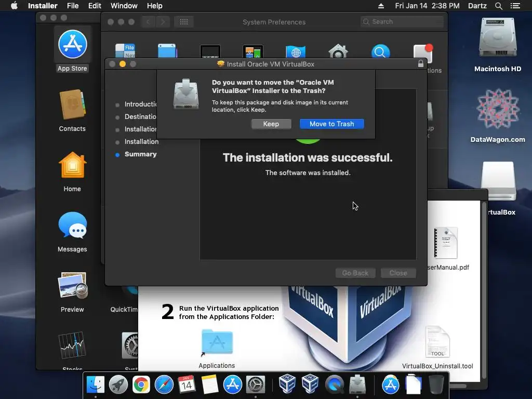Click the installer disk icon in the dialog

click(185, 94)
